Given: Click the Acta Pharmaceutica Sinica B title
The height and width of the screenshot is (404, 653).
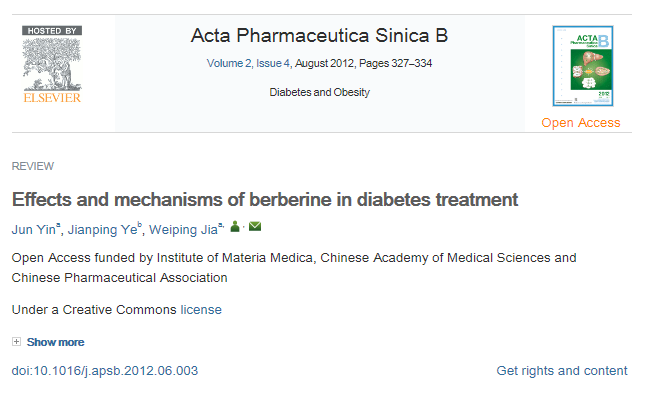Looking at the screenshot, I should coord(319,37).
